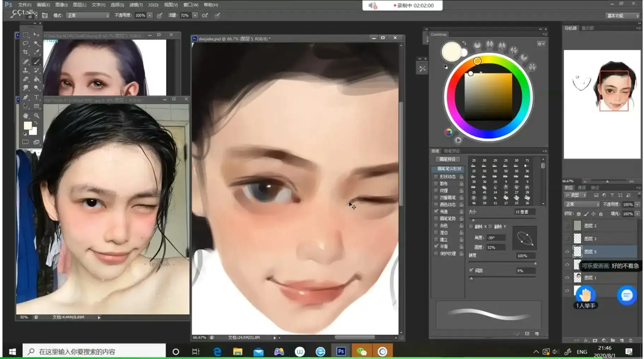
Task: Select the Eyedropper tool
Action: pos(36,52)
